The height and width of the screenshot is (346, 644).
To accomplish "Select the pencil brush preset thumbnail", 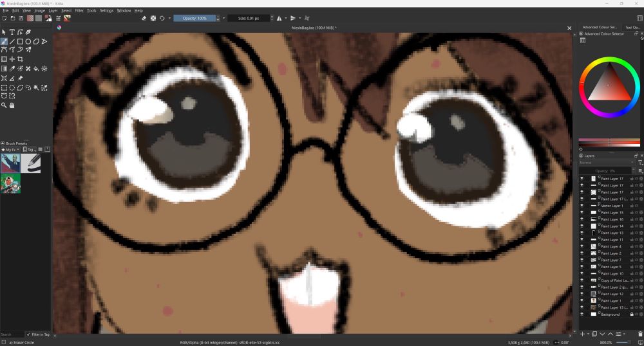I will click(x=31, y=163).
